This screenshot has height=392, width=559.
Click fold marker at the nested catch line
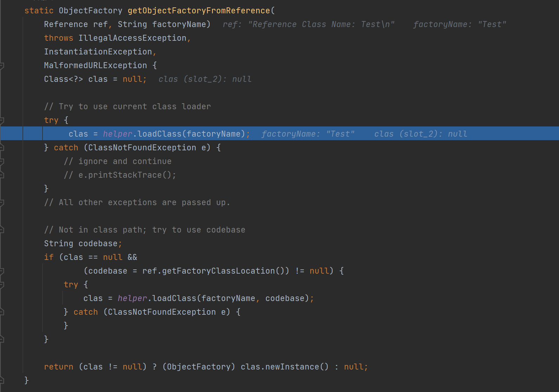point(2,312)
